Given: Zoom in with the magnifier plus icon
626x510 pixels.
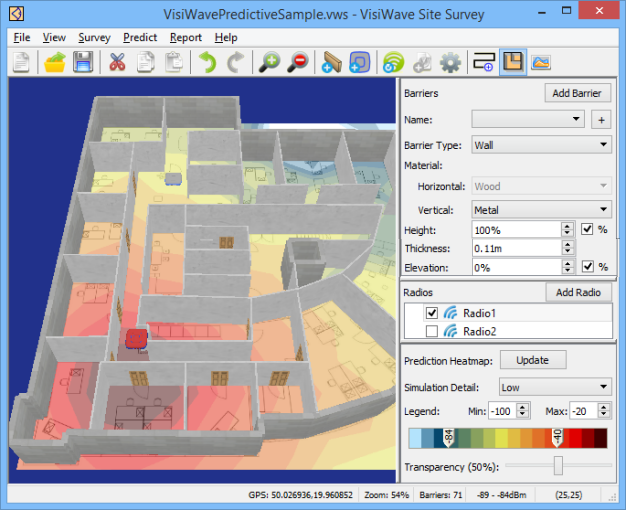Looking at the screenshot, I should tap(268, 62).
